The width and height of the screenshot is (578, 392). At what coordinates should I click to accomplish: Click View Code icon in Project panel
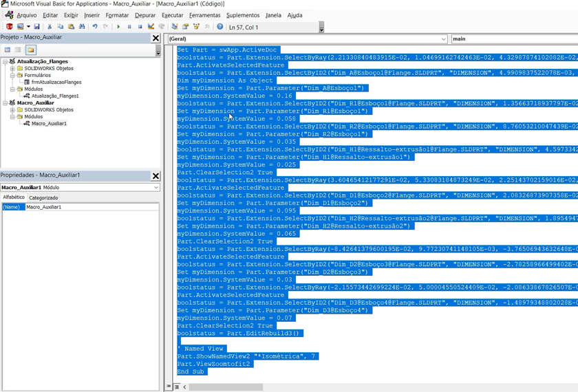[x=8, y=50]
